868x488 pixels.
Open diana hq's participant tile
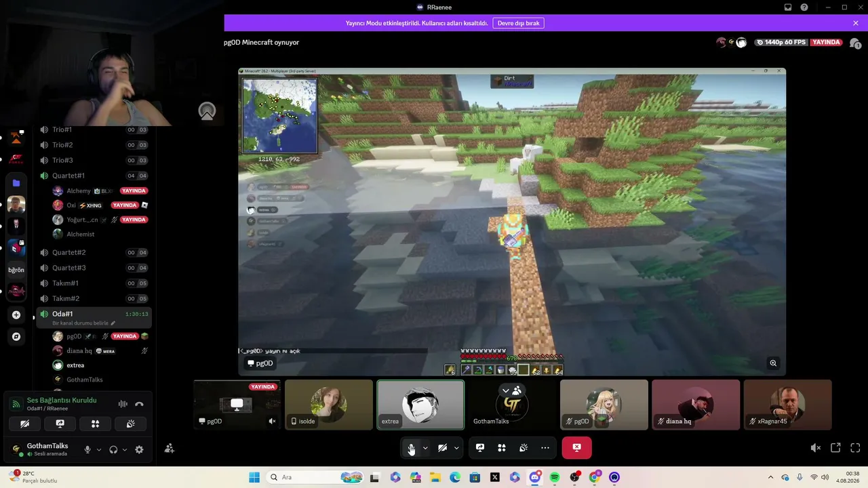tap(696, 405)
